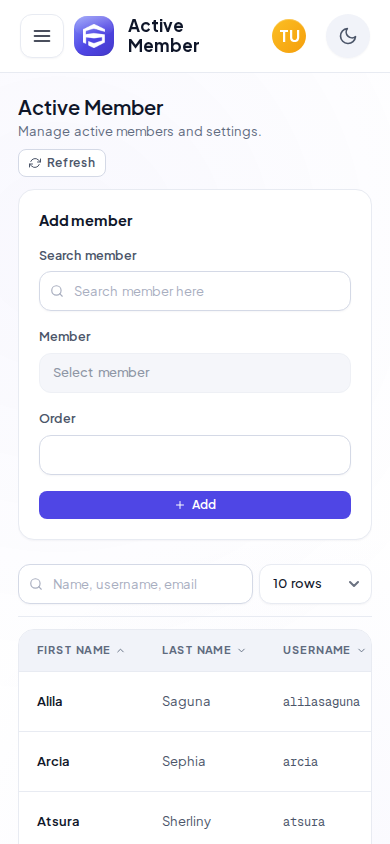This screenshot has height=844, width=390.
Task: Click the magnifier icon in the table search
Action: tap(36, 584)
